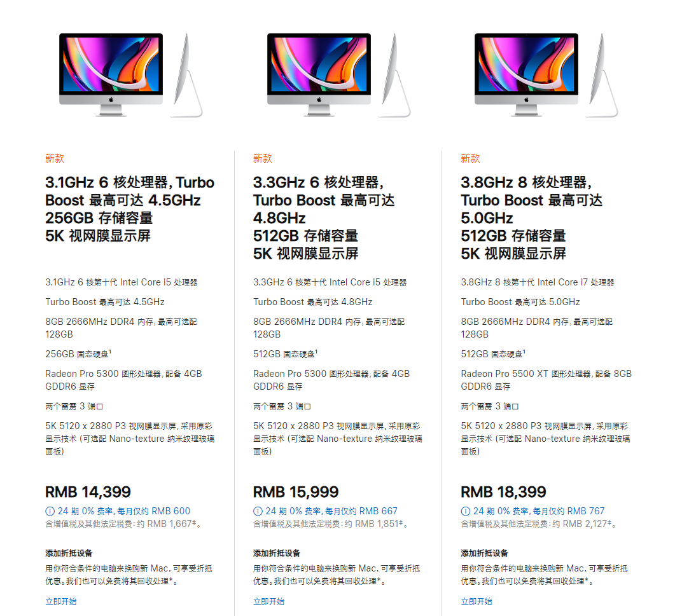The height and width of the screenshot is (616, 689).
Task: Click the side-profile iMac image of first model
Action: tap(187, 75)
